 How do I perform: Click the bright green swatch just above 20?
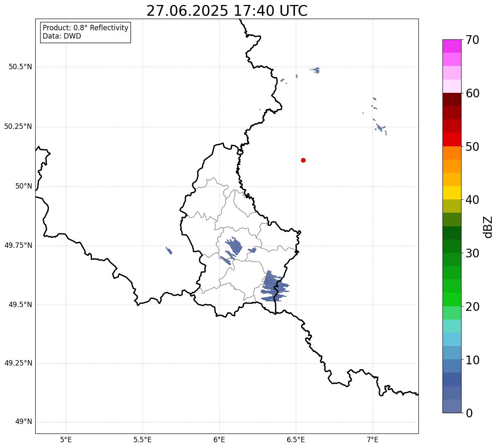coord(452,299)
